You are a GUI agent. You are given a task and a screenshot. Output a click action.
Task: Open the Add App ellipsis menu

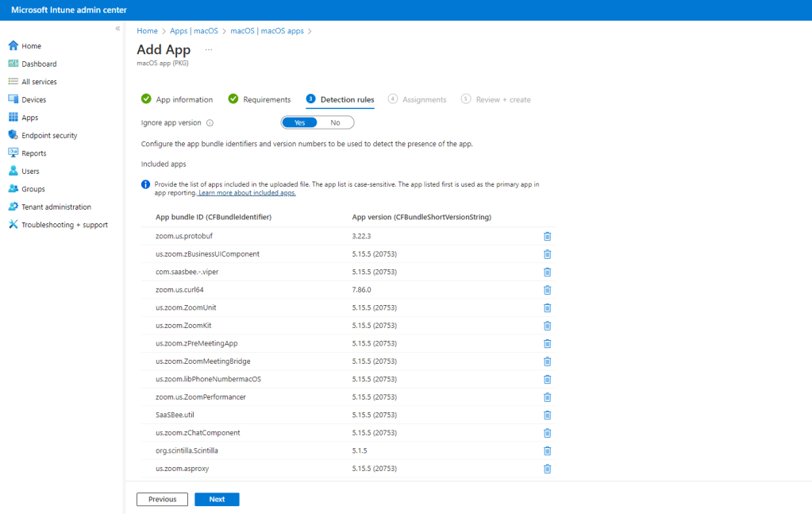pyautogui.click(x=209, y=50)
